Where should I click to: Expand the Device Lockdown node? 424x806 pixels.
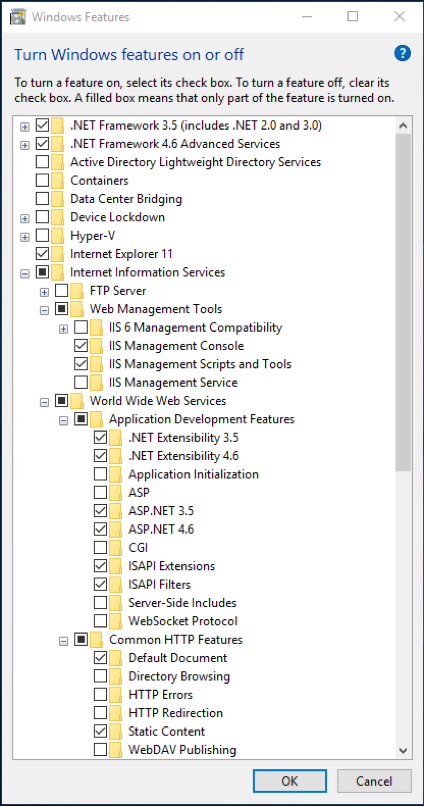pos(25,218)
